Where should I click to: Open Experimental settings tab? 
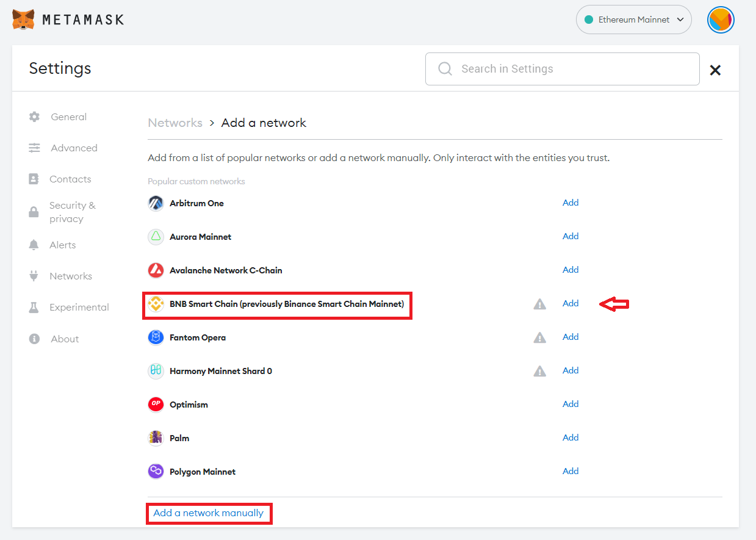coord(79,307)
